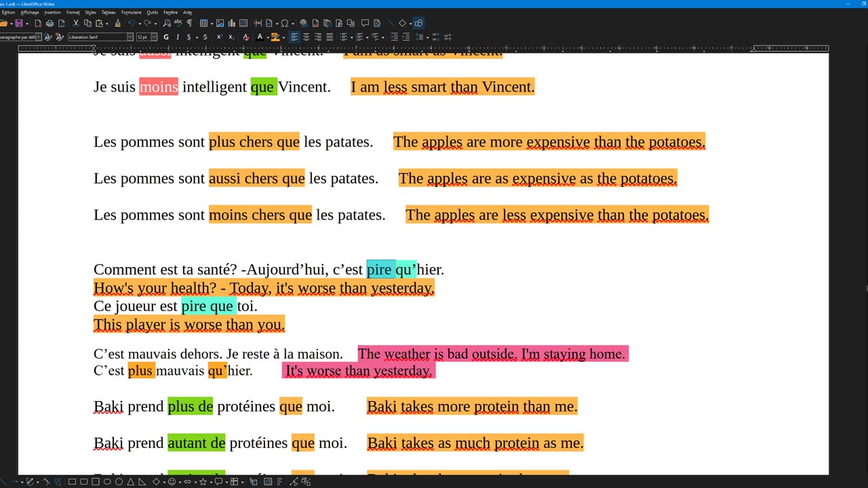Open the print preview

coord(62,23)
